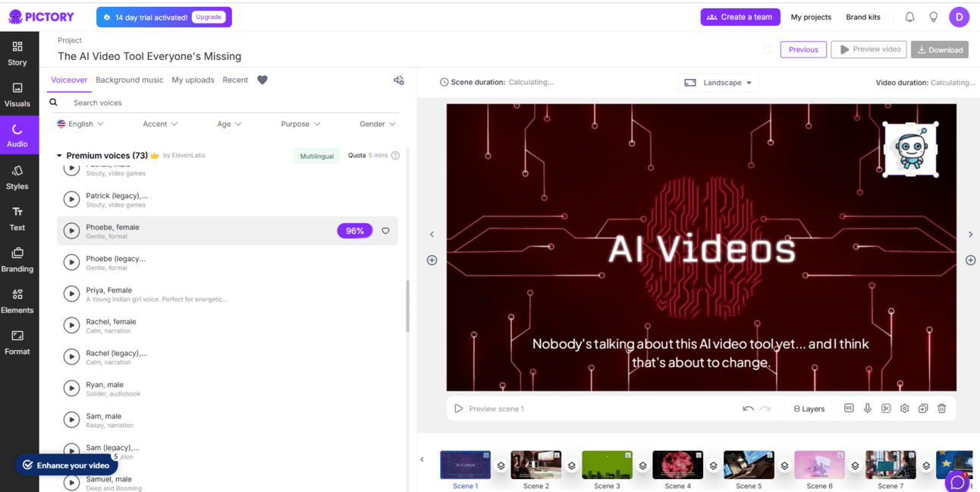Open the Format panel
The image size is (980, 492).
pos(17,342)
